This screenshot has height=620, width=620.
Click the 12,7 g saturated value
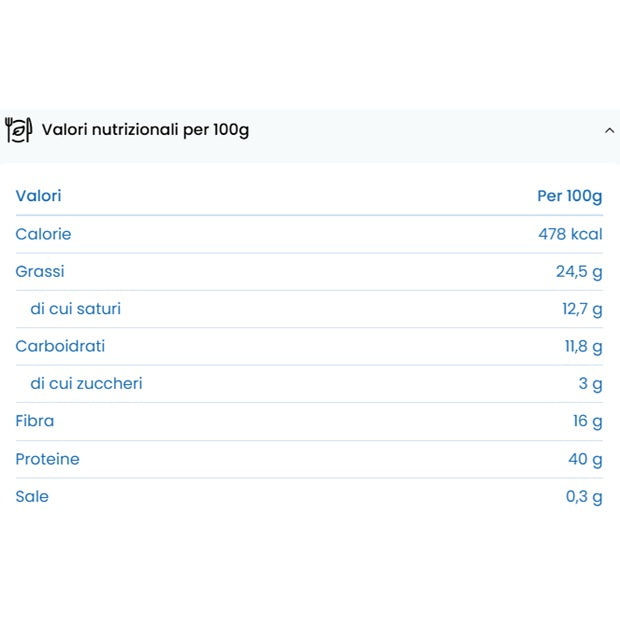pyautogui.click(x=582, y=309)
